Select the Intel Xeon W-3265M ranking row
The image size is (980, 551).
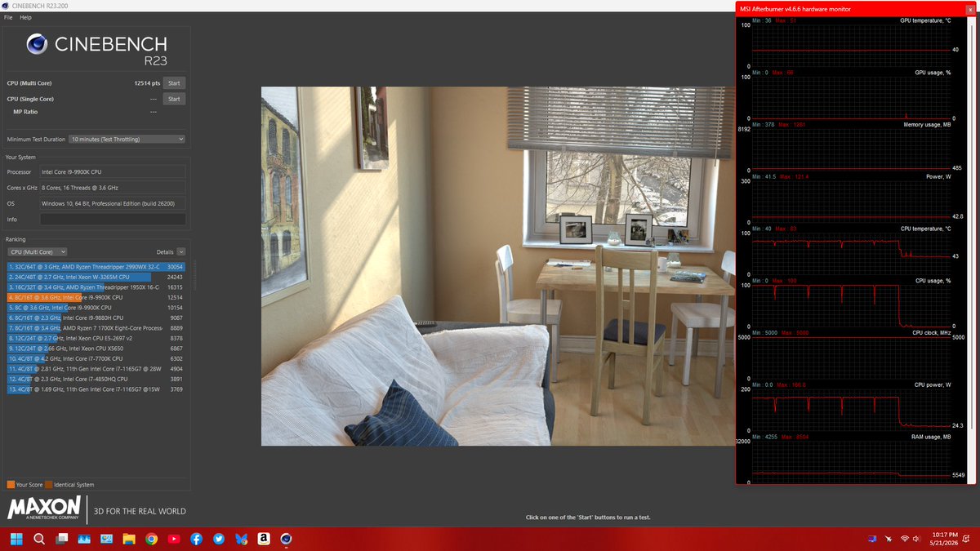pyautogui.click(x=96, y=277)
